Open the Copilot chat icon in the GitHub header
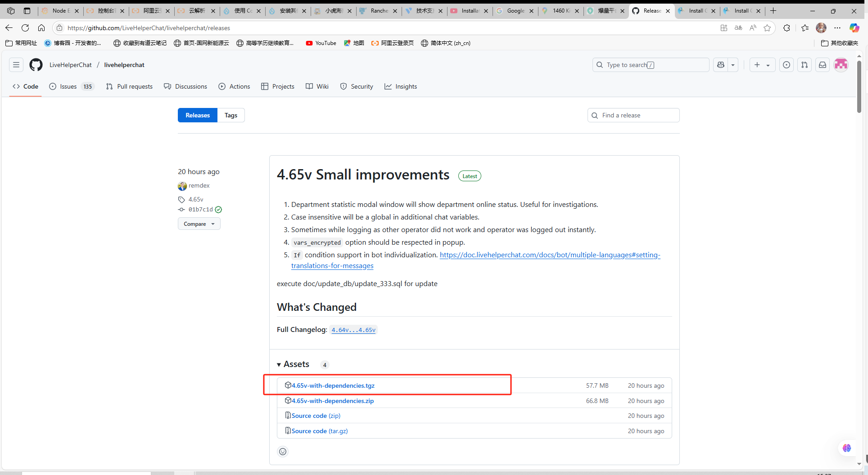 (721, 65)
